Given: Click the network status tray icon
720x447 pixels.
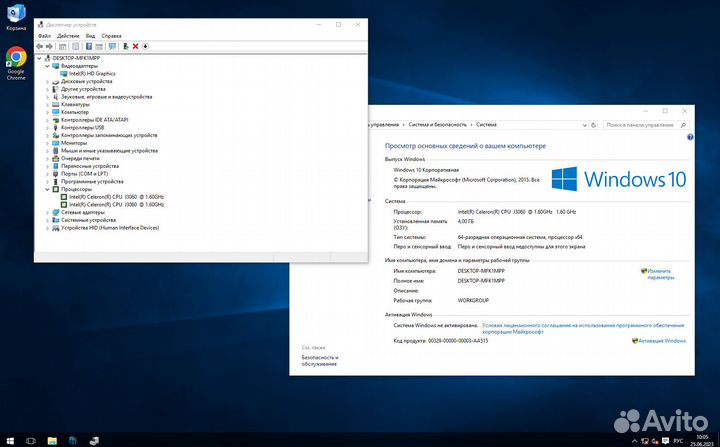Looking at the screenshot, I should click(645, 441).
